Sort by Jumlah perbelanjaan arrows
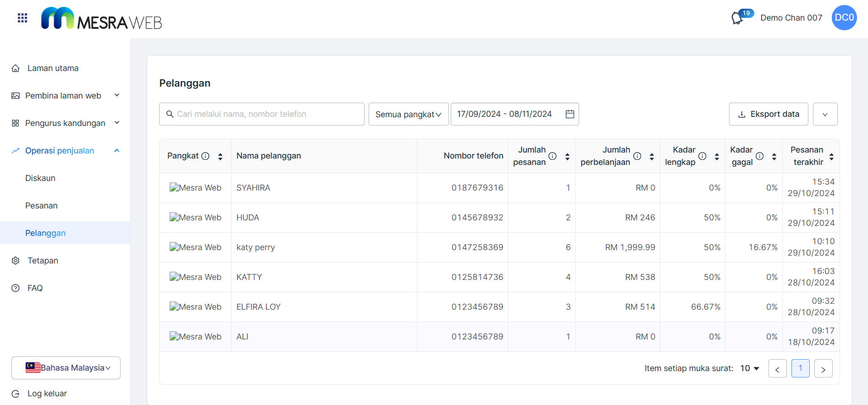The width and height of the screenshot is (868, 405). coord(652,157)
